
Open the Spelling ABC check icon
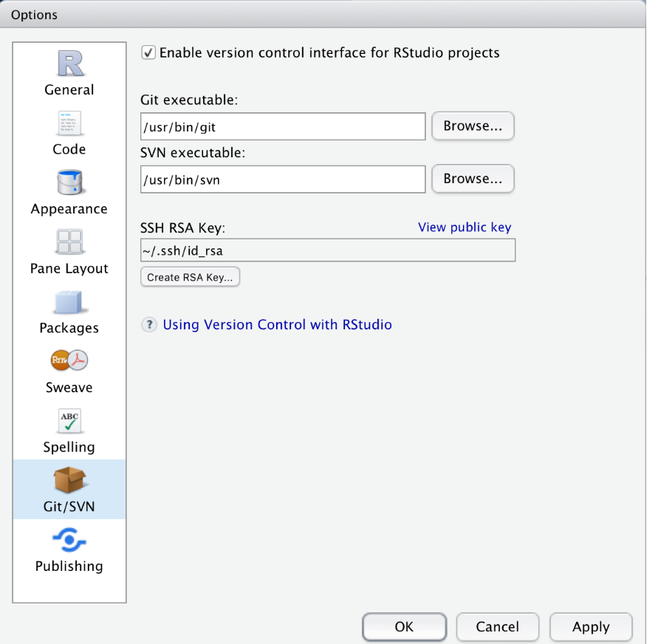69,421
